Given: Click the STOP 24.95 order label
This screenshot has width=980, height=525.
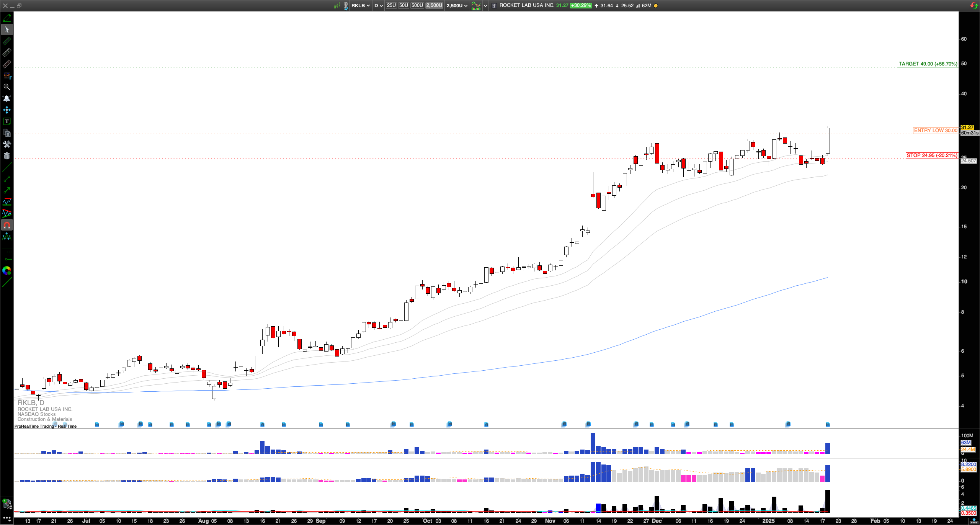Looking at the screenshot, I should (932, 155).
